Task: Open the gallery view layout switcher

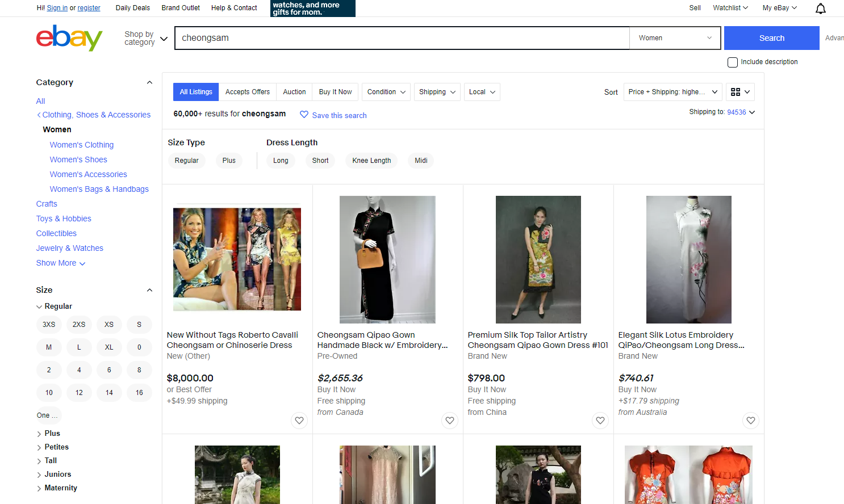Action: [741, 92]
